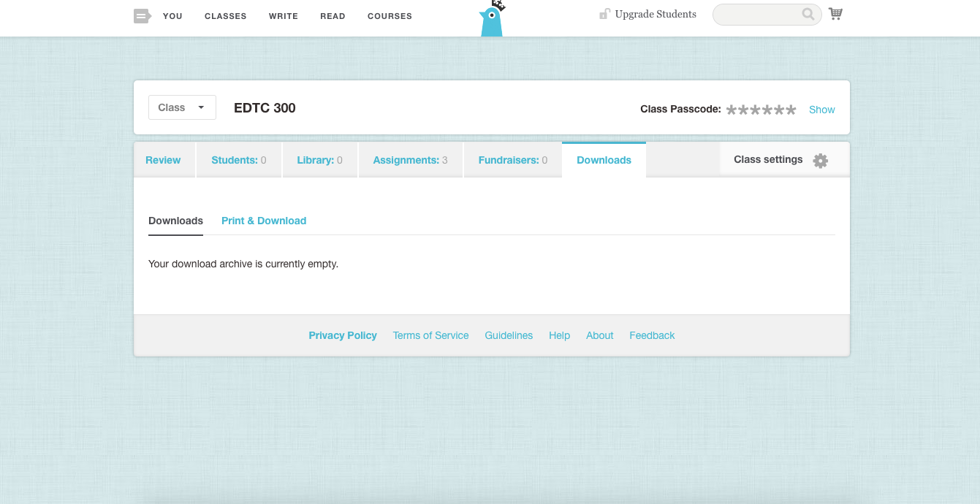The width and height of the screenshot is (980, 504).
Task: Click the EDTC 300 class title
Action: click(265, 108)
